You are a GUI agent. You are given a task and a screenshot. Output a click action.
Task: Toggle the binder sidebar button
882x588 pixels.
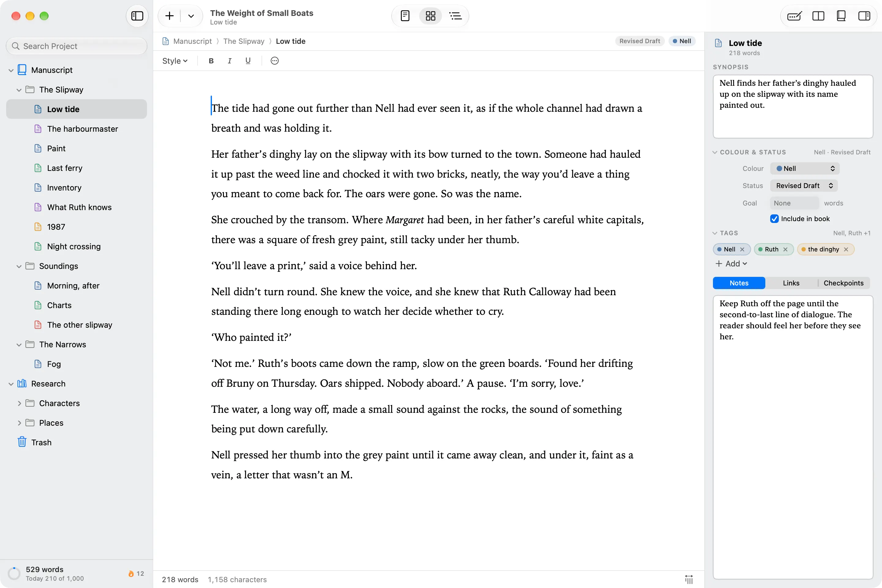pos(137,16)
